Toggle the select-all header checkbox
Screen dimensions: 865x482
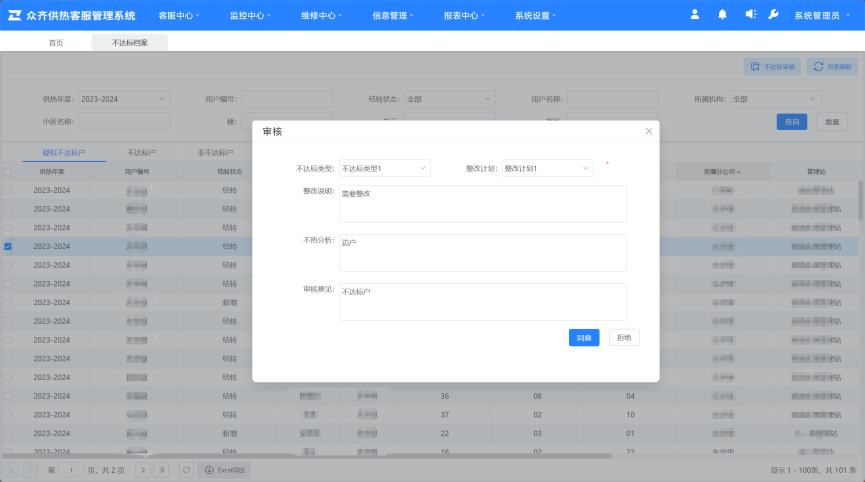[x=8, y=172]
